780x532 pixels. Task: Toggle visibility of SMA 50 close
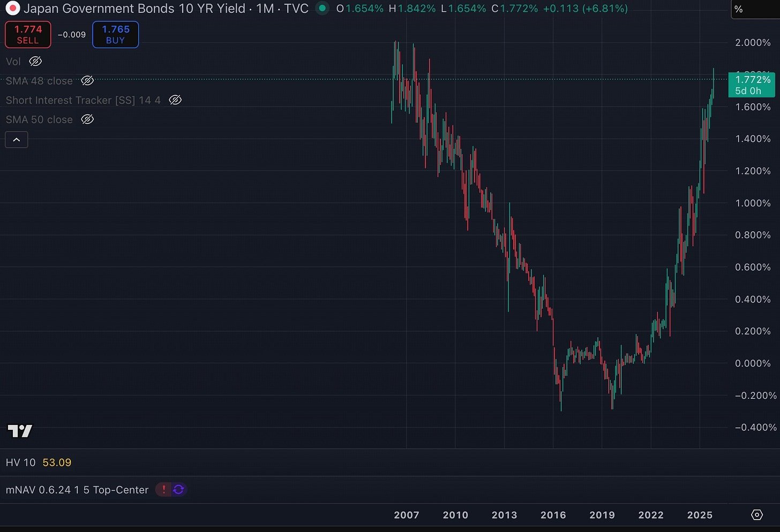pos(87,119)
